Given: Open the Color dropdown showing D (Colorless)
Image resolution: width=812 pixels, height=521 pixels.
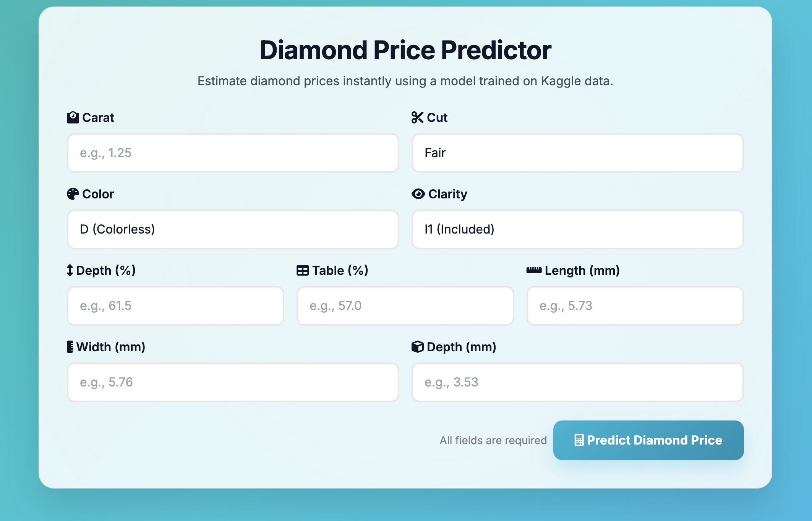Looking at the screenshot, I should point(233,229).
